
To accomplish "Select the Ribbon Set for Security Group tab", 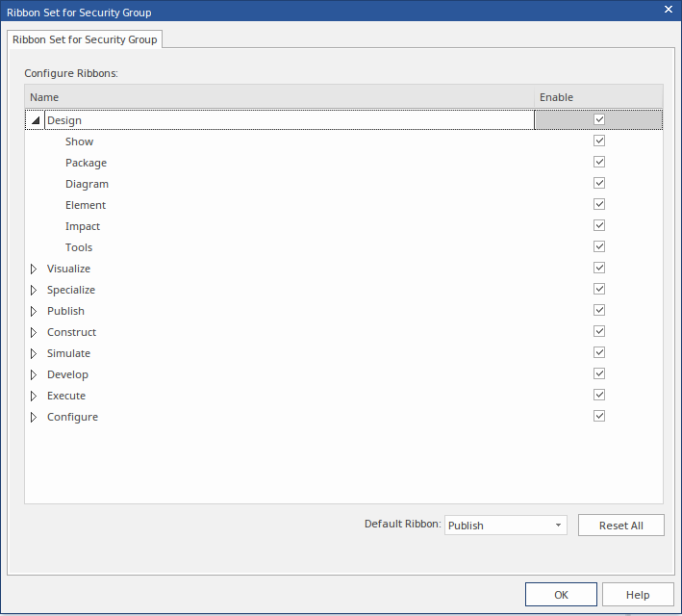I will (x=85, y=39).
